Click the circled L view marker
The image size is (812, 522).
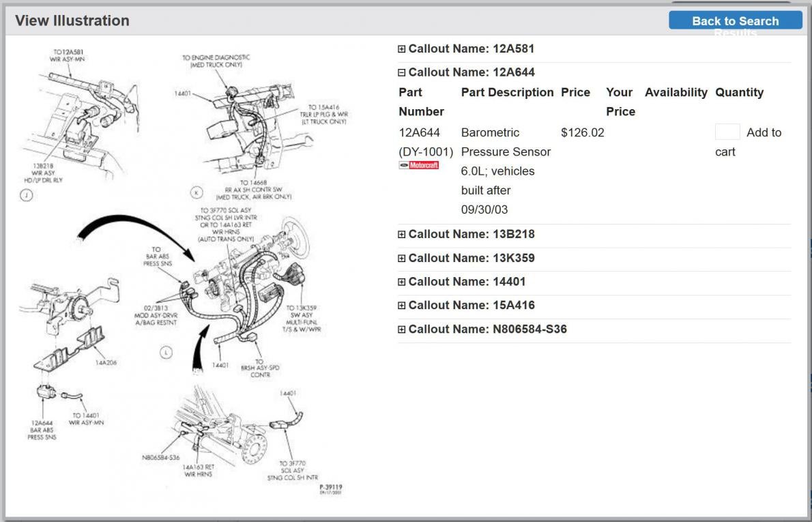[x=166, y=353]
